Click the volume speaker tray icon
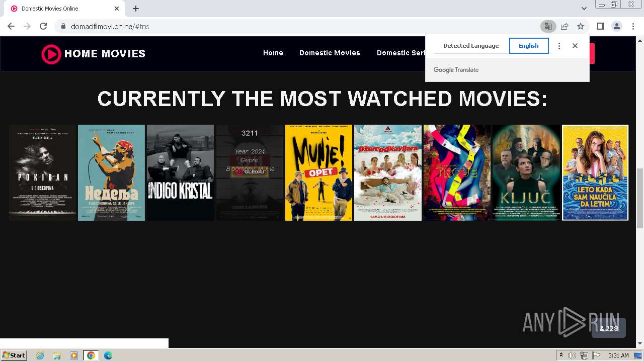The height and width of the screenshot is (362, 644). (572, 355)
